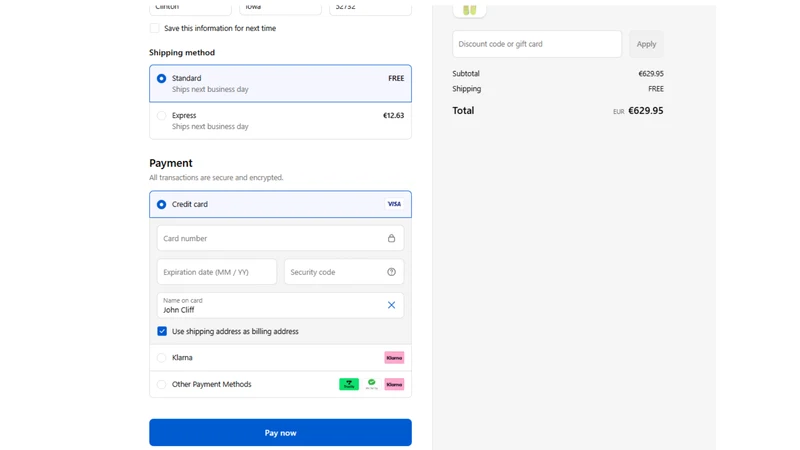The height and width of the screenshot is (450, 800).
Task: Focus the Discount code or gift card field
Action: (537, 44)
